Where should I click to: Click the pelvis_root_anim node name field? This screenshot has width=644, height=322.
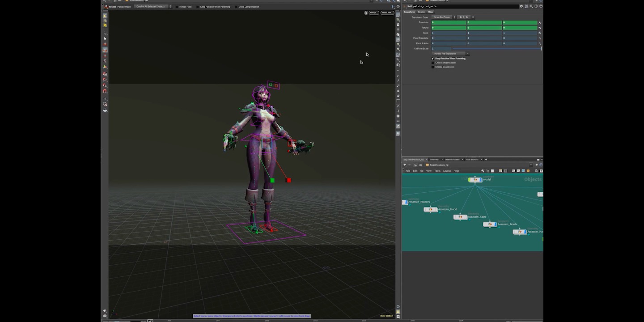466,6
